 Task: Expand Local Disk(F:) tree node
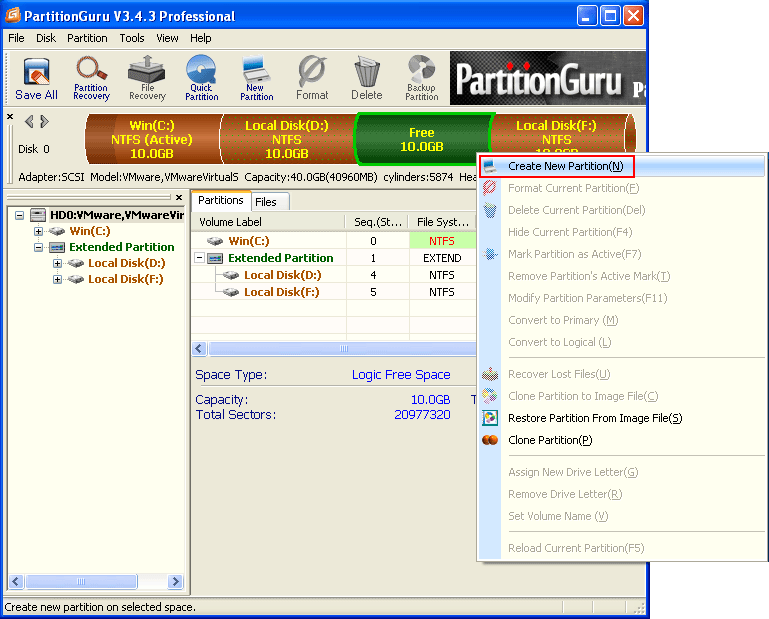click(x=57, y=280)
